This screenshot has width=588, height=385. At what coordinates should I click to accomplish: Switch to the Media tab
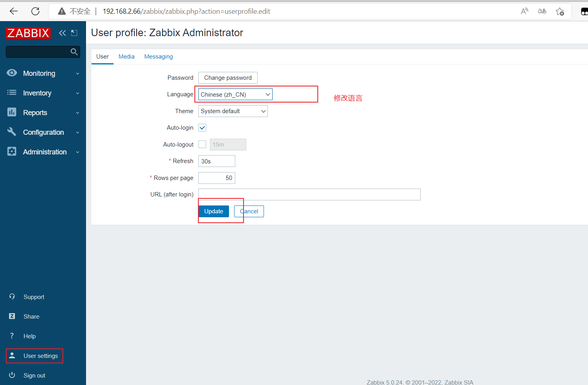coord(126,57)
